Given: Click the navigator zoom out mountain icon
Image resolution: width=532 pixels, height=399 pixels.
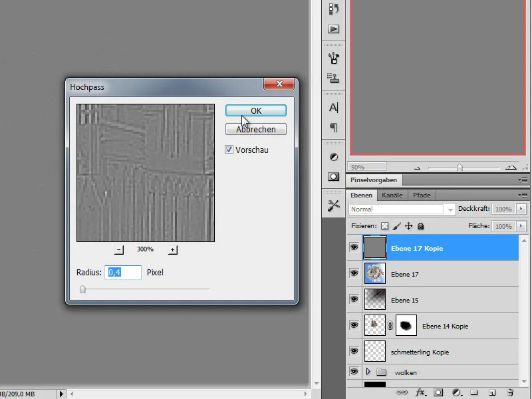Looking at the screenshot, I should click(x=417, y=168).
